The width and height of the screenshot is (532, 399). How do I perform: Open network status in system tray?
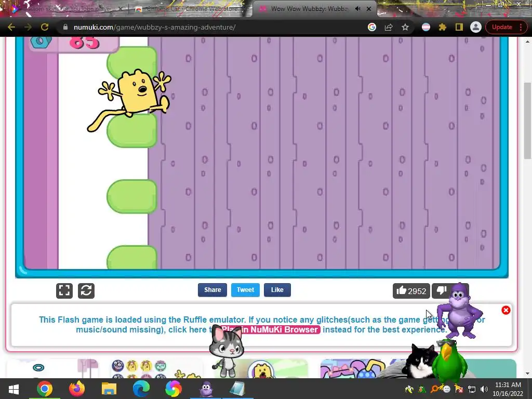(472, 389)
